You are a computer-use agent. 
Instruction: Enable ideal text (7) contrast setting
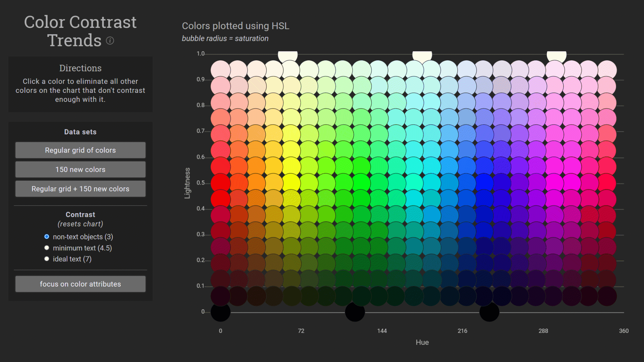47,258
